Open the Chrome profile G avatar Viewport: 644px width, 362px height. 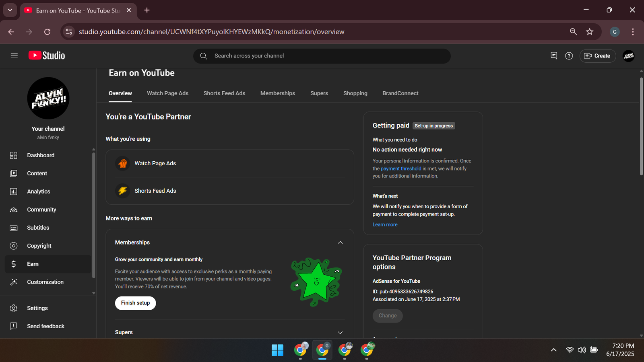point(615,32)
